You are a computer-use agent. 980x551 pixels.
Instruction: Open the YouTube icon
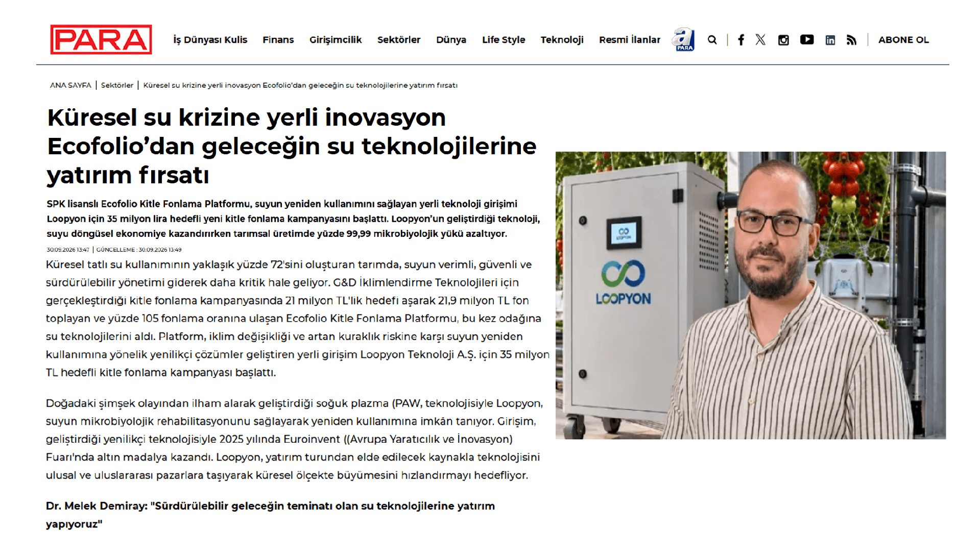click(807, 39)
